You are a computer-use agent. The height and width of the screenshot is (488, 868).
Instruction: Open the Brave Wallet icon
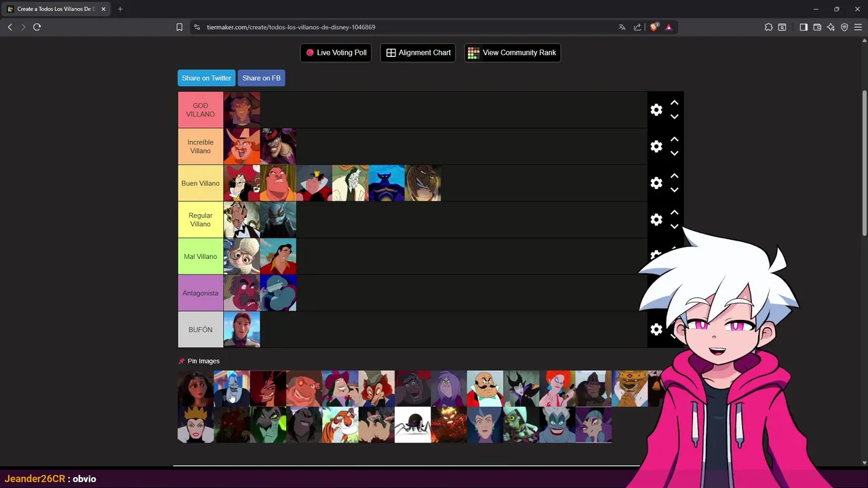click(817, 27)
